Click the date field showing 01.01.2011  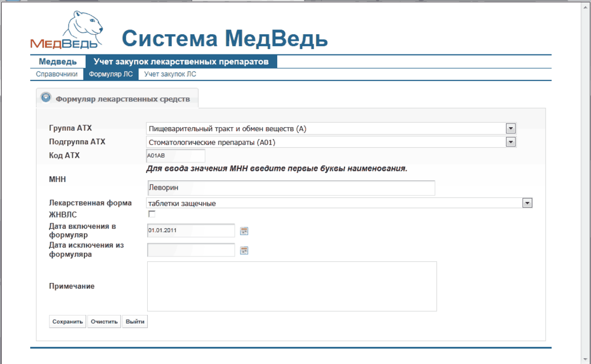(x=191, y=230)
